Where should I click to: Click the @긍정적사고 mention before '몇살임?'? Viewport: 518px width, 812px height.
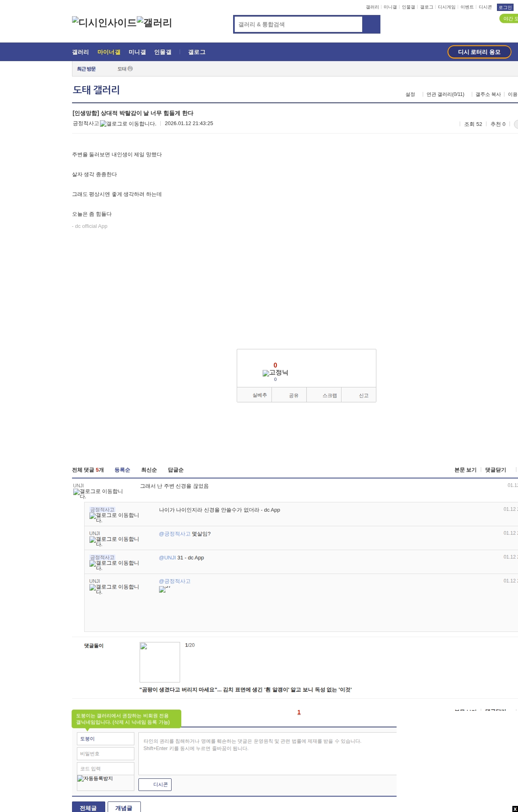tap(175, 534)
